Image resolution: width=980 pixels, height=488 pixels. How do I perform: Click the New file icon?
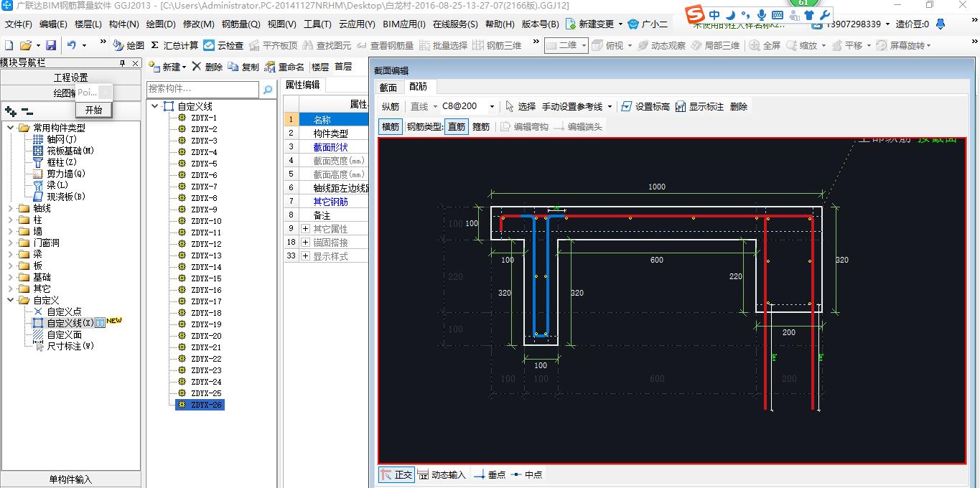tap(9, 45)
